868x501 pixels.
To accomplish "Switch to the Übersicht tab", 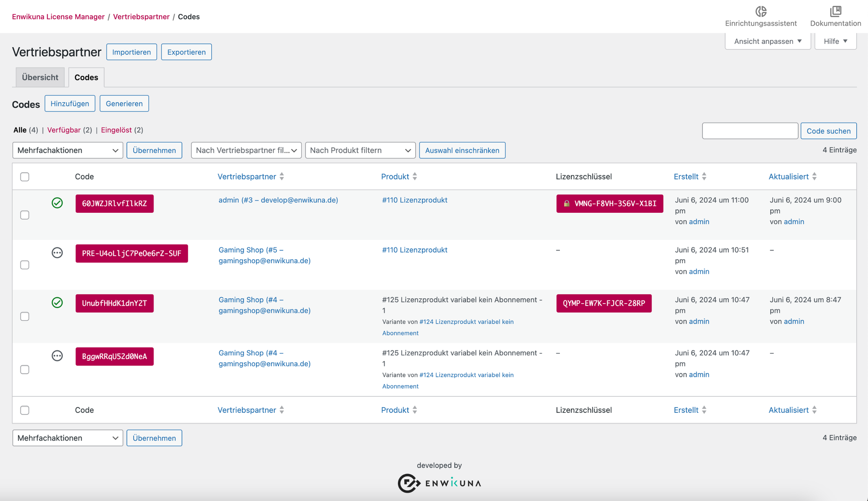I will 40,77.
